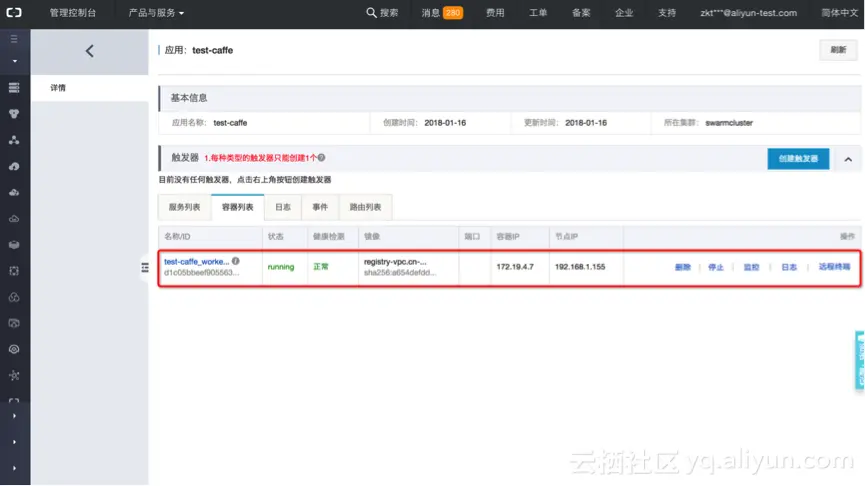Click the container ID d1c05bbeef905563...
865x486 pixels.
(x=201, y=273)
